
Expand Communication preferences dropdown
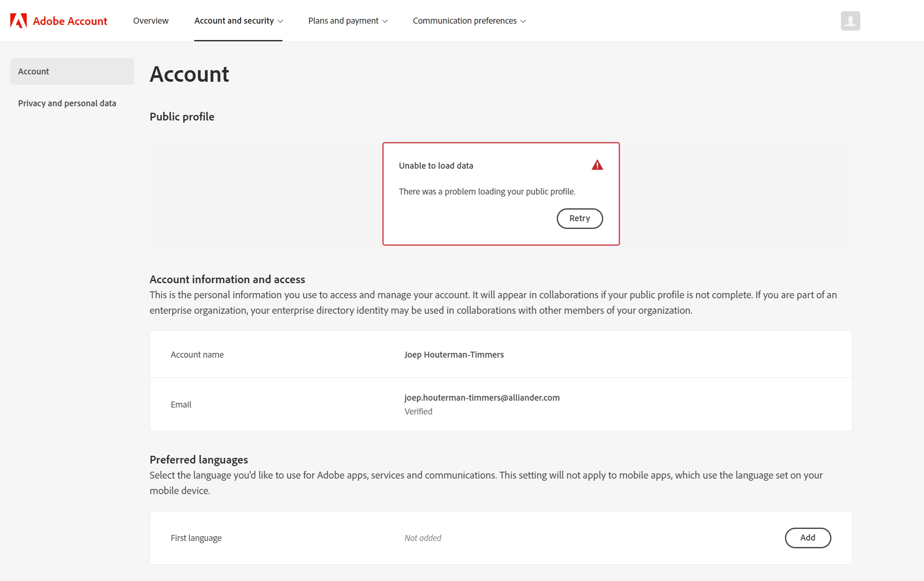pyautogui.click(x=469, y=21)
